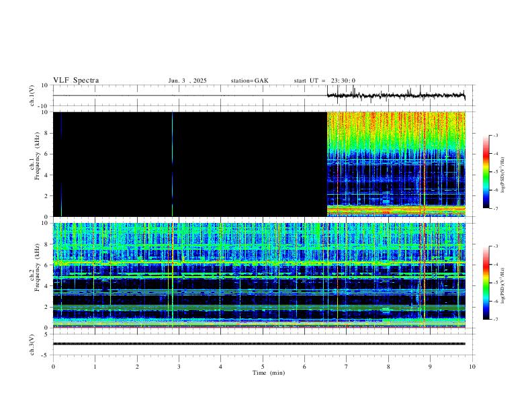Click the 'Time (min)' axis label
The width and height of the screenshot is (532, 411).
click(x=269, y=373)
